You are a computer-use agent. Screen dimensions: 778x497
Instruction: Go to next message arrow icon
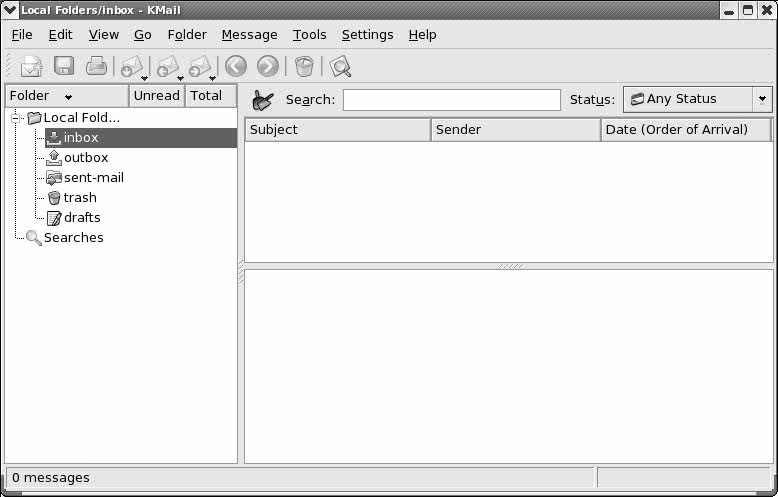pos(268,66)
